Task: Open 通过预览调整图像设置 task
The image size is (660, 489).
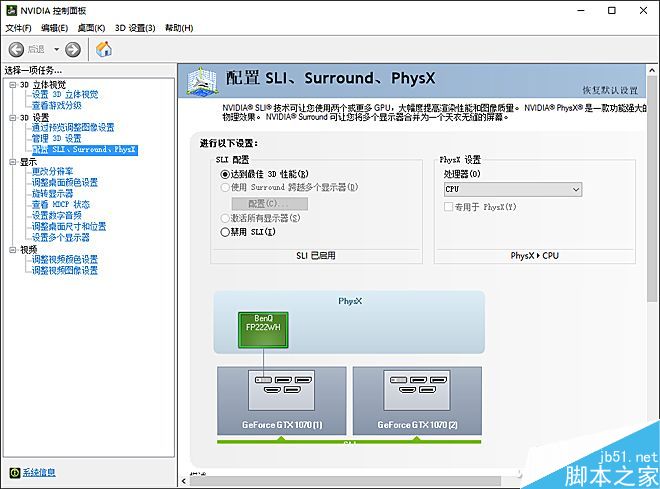Action: coord(73,128)
